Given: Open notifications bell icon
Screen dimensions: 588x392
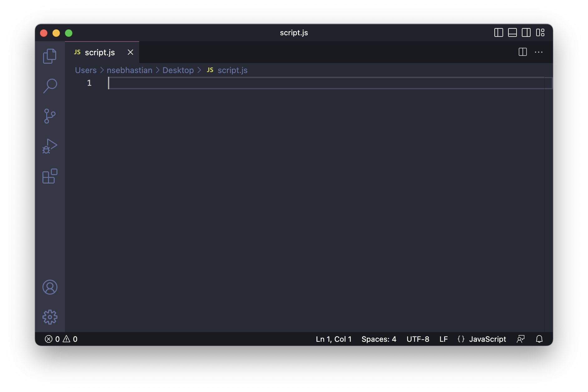Looking at the screenshot, I should [539, 339].
